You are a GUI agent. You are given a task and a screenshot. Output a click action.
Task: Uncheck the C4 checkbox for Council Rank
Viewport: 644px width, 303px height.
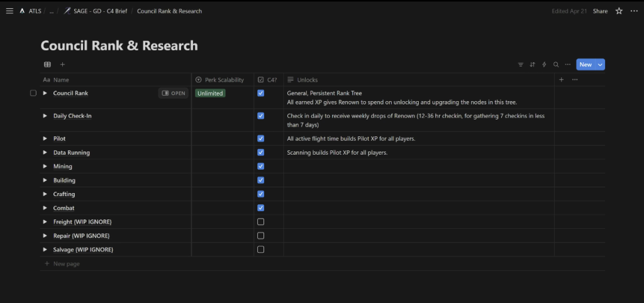pos(261,93)
